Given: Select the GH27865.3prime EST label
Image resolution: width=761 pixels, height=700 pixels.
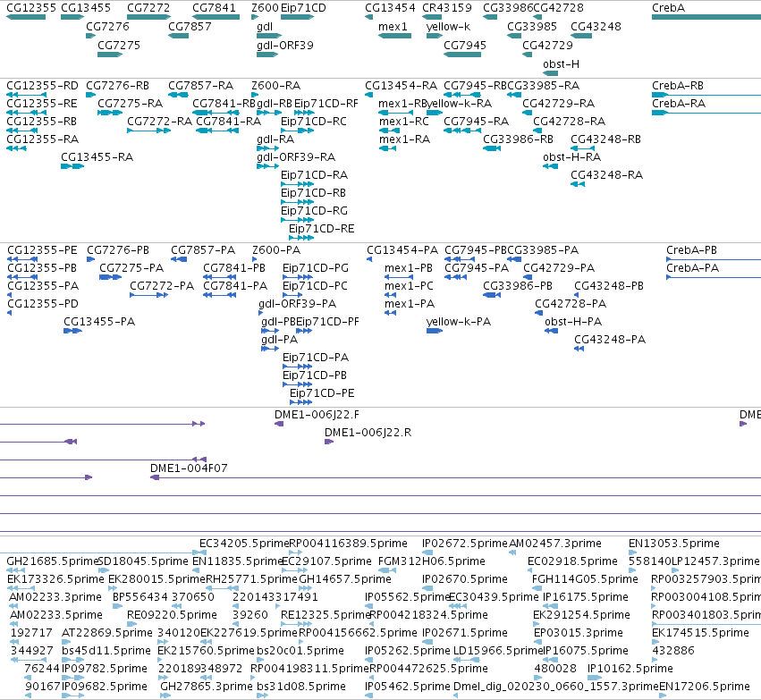Looking at the screenshot, I should click(x=207, y=687).
